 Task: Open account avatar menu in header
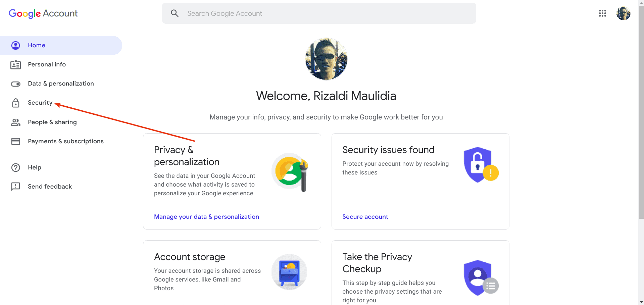(623, 13)
